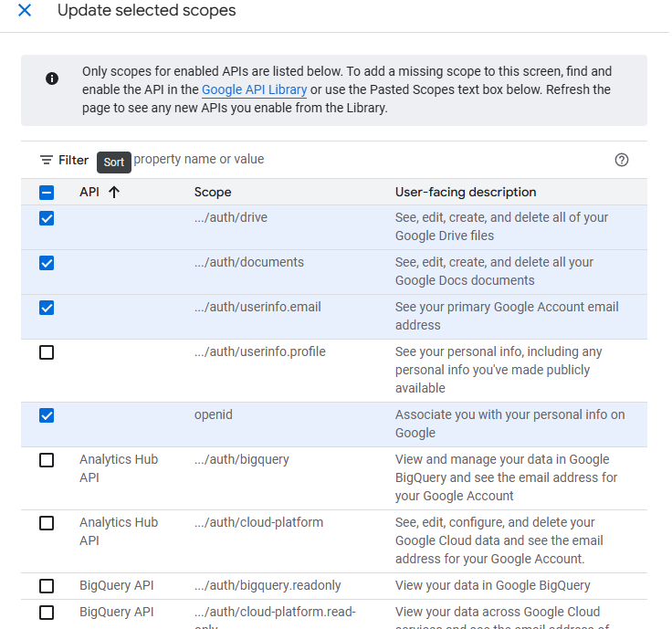Uncheck the .../auth/drive scope checkbox

(47, 218)
